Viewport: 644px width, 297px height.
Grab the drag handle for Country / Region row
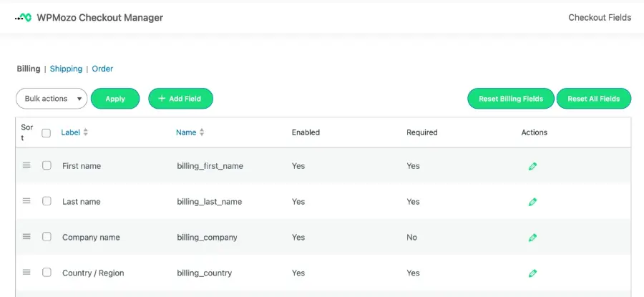point(26,273)
